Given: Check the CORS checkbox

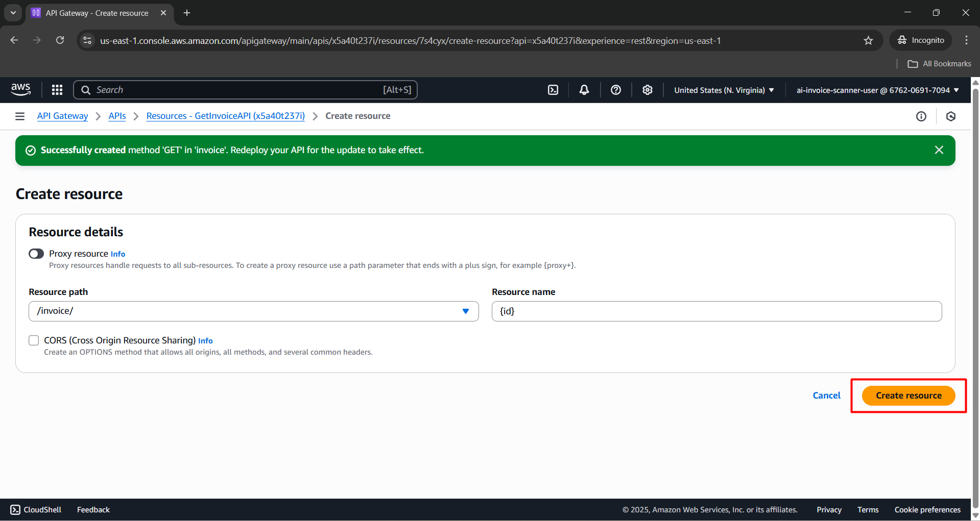Looking at the screenshot, I should point(34,340).
